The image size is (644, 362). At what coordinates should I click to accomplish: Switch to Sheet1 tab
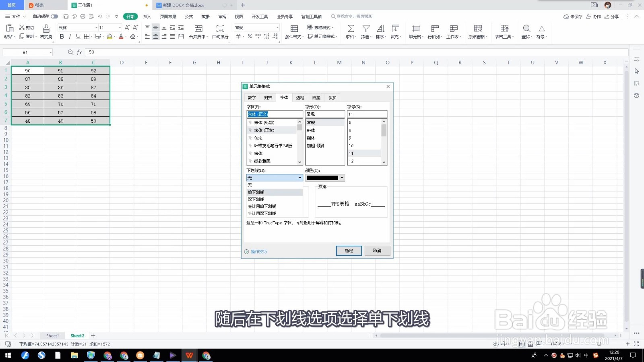52,336
